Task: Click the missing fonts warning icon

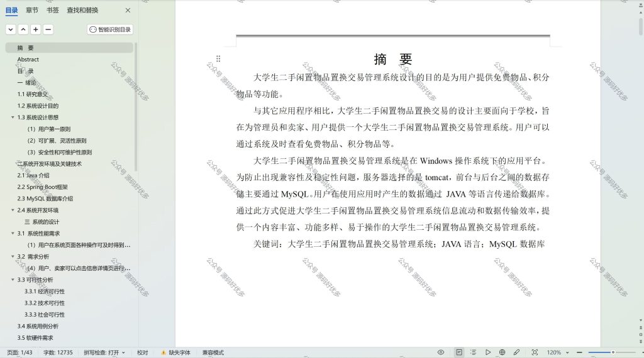Action: pyautogui.click(x=164, y=353)
